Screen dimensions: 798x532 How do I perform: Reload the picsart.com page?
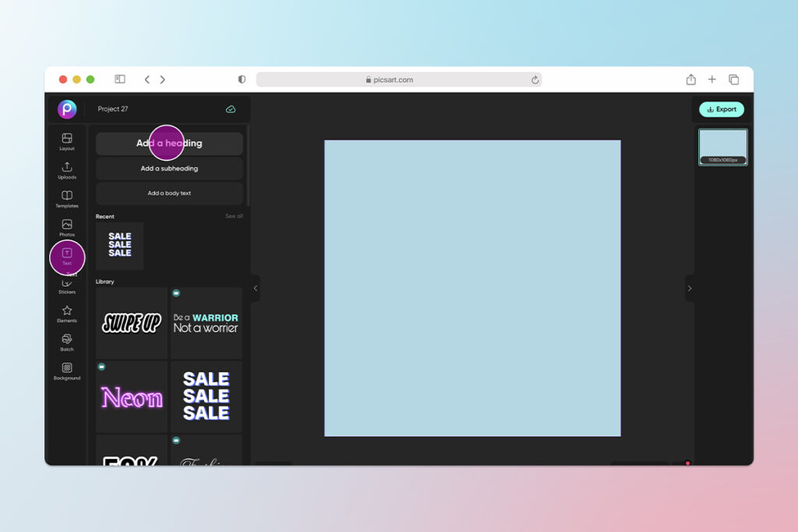(x=535, y=79)
